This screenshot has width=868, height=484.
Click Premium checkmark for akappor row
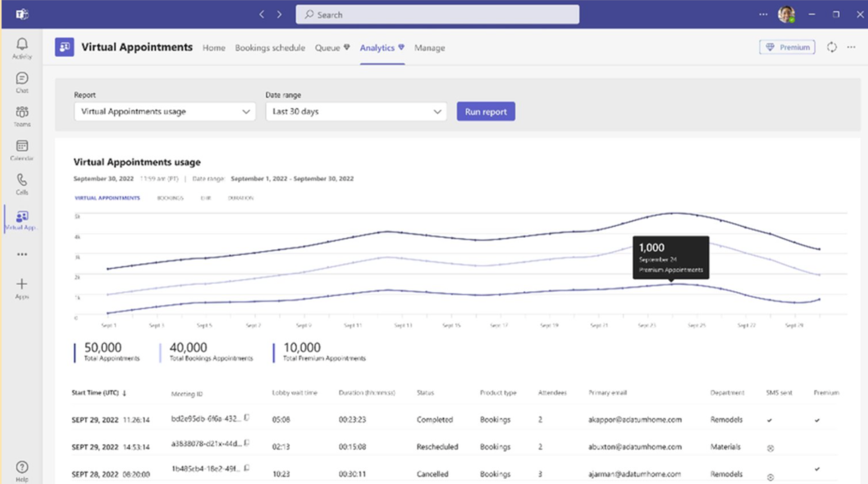pos(817,420)
